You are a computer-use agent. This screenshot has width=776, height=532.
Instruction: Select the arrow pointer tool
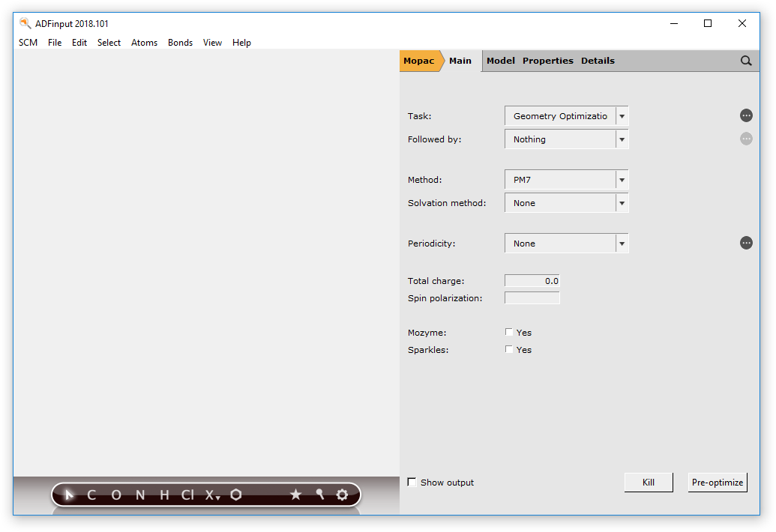tap(70, 495)
